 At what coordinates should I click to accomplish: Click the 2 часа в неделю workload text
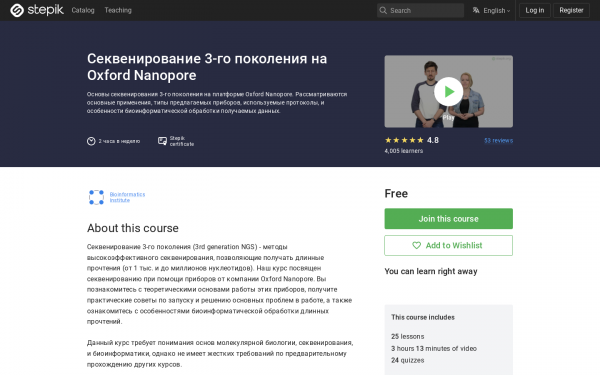[x=119, y=141]
